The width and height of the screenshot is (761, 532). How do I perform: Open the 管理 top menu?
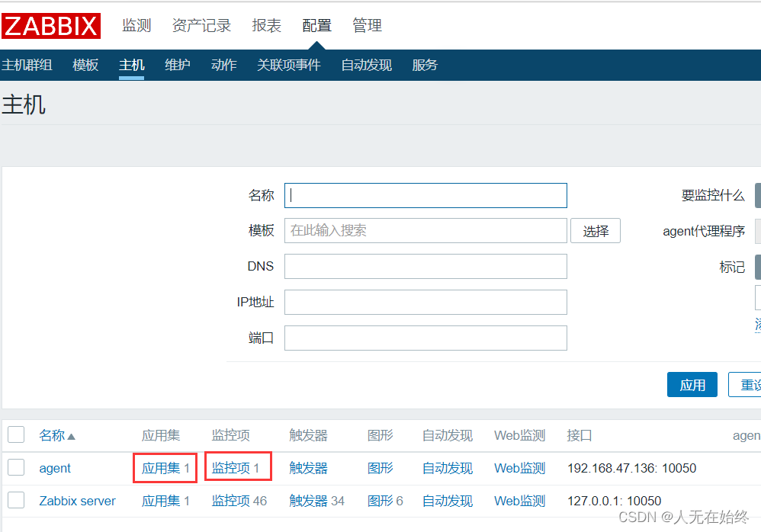coord(367,25)
